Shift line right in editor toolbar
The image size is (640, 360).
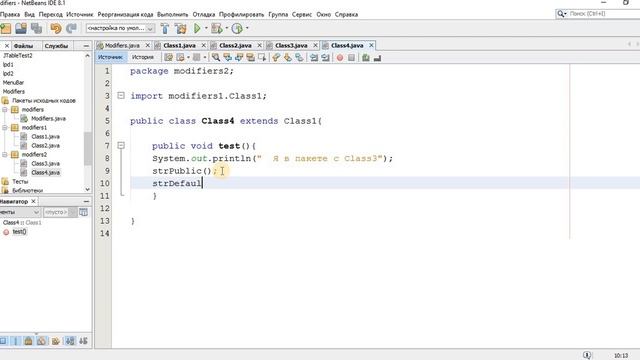[325, 58]
